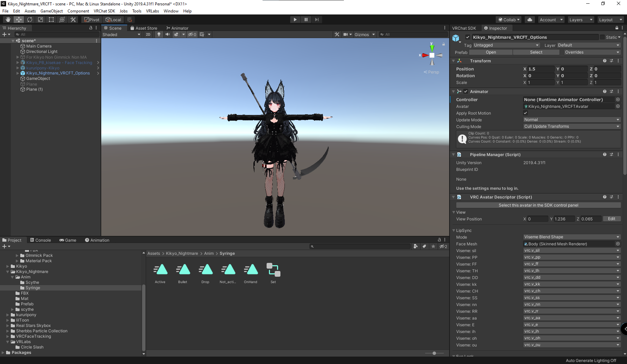Viewport: 627px width, 364px height.
Task: Open the GameObject menu
Action: coord(52,11)
